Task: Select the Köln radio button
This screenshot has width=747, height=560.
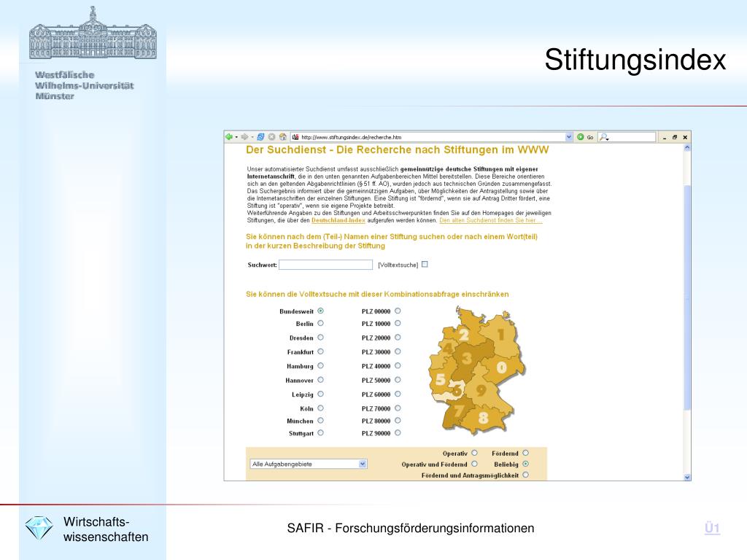Action: pos(321,408)
